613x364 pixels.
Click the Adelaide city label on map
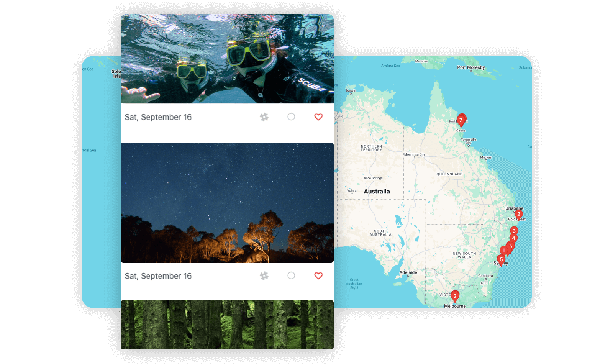click(408, 272)
